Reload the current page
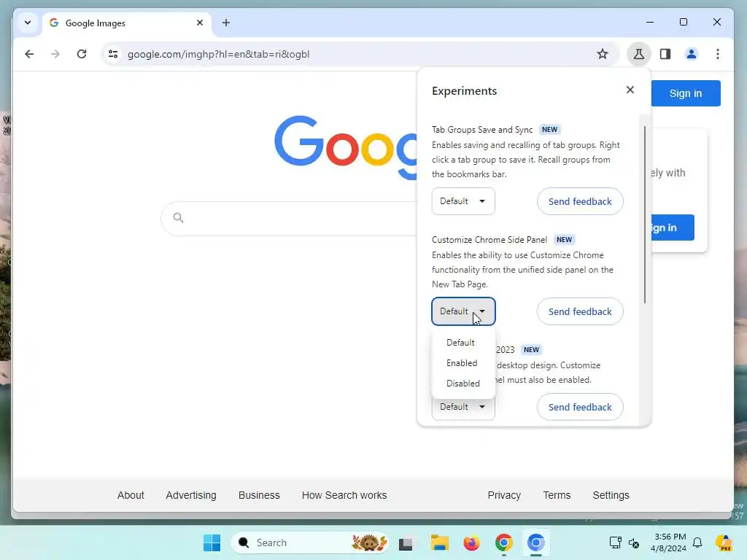The image size is (747, 560). tap(82, 54)
